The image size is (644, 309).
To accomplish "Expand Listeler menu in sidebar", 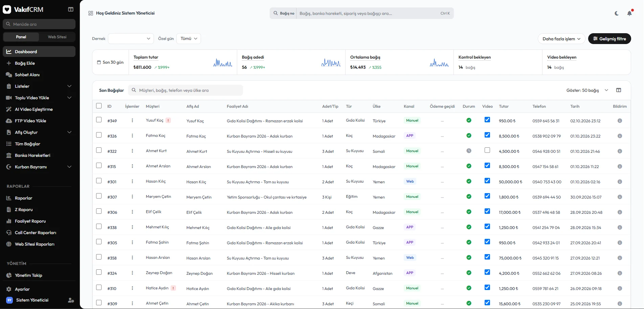I will [x=39, y=86].
